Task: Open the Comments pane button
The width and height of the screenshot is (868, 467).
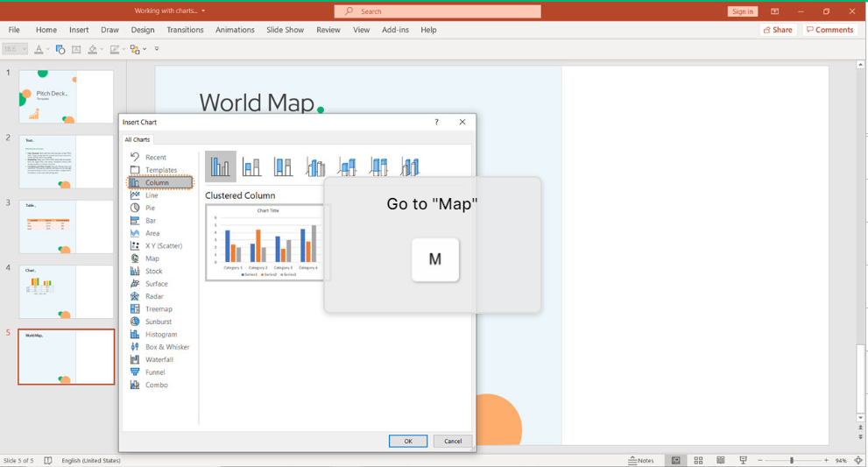Action: pos(829,30)
